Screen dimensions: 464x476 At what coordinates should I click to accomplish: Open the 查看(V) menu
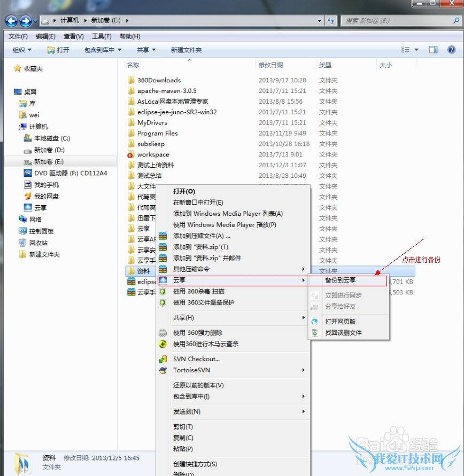pyautogui.click(x=73, y=36)
